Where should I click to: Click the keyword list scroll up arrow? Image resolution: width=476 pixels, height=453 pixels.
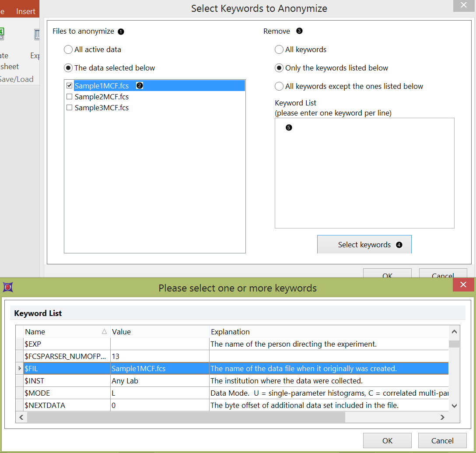pyautogui.click(x=455, y=332)
